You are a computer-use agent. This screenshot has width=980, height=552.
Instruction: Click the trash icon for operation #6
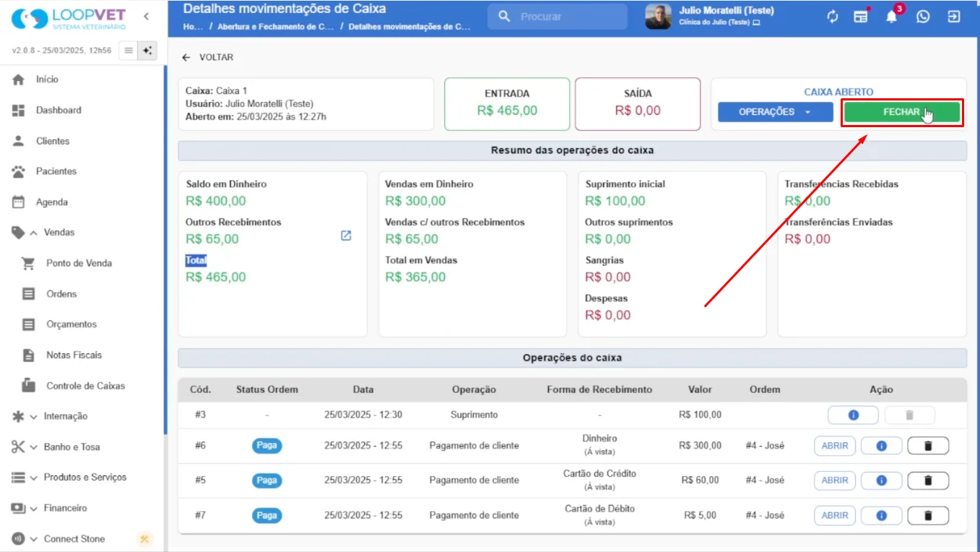(928, 446)
